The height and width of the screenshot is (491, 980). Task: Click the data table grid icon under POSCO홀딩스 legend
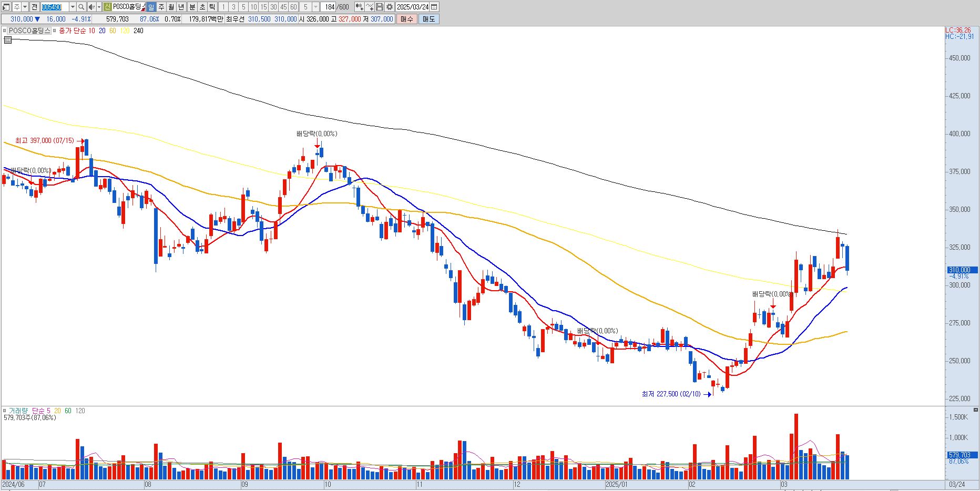[7, 39]
